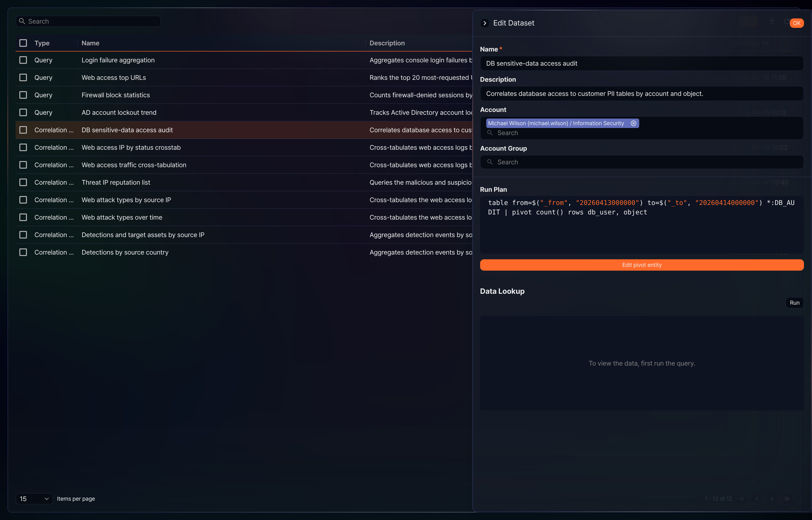Select the Threat IP reputation list name
The width and height of the screenshot is (812, 520).
[116, 182]
